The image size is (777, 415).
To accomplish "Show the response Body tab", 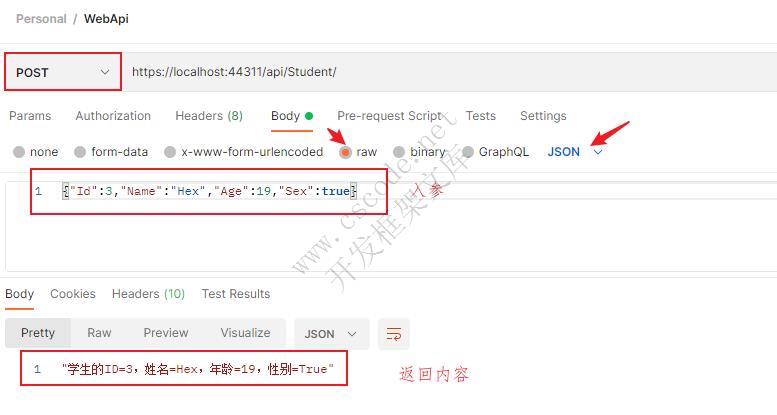I will pos(19,294).
